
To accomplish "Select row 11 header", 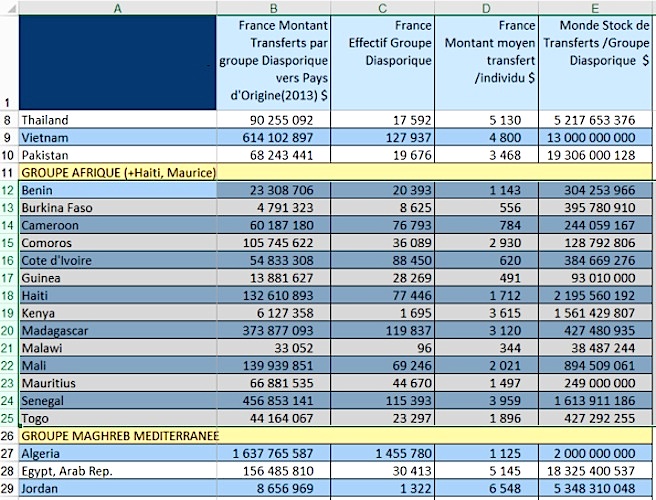I will 8,173.
